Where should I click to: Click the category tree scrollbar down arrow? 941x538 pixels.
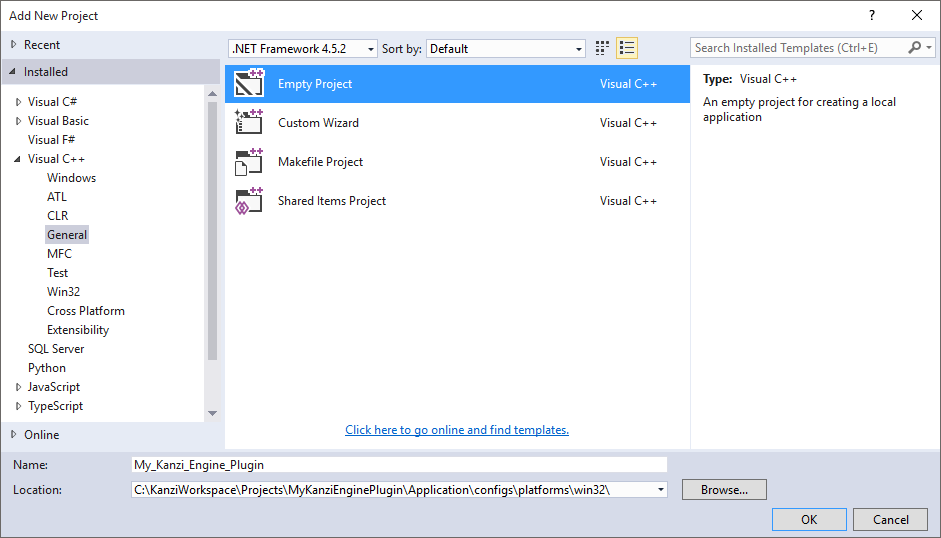click(x=212, y=413)
